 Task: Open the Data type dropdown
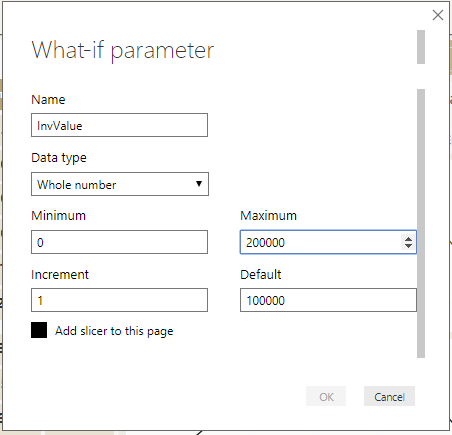pyautogui.click(x=120, y=184)
